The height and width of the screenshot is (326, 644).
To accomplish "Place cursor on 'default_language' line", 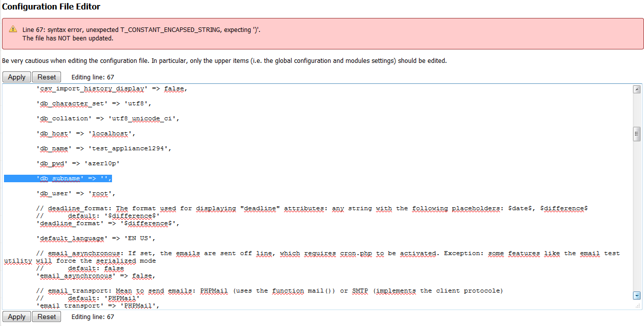I will pos(96,238).
